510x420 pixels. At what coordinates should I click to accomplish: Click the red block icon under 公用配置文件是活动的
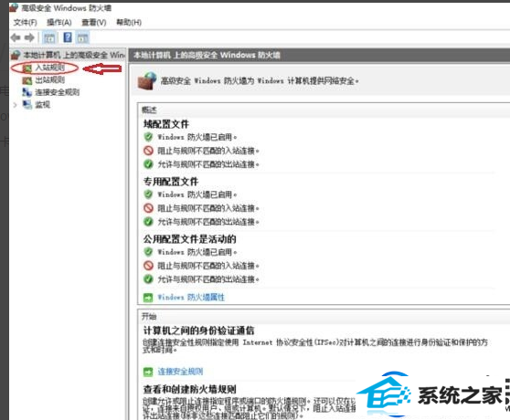coord(148,266)
